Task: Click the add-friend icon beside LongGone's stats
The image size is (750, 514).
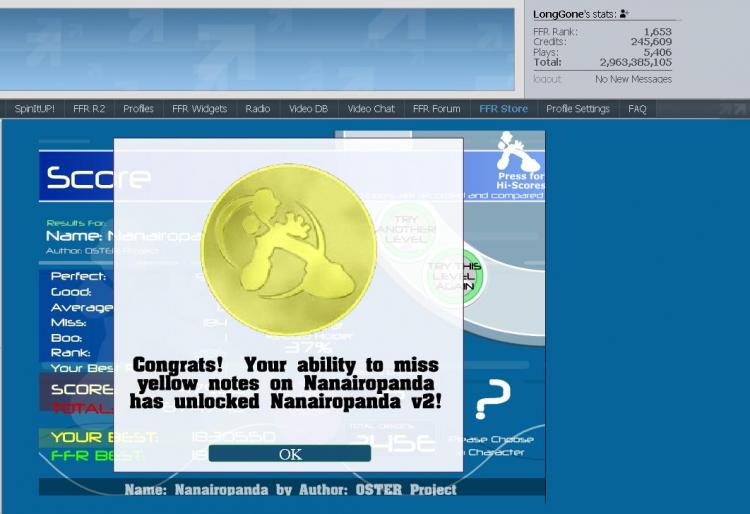Action: (624, 14)
